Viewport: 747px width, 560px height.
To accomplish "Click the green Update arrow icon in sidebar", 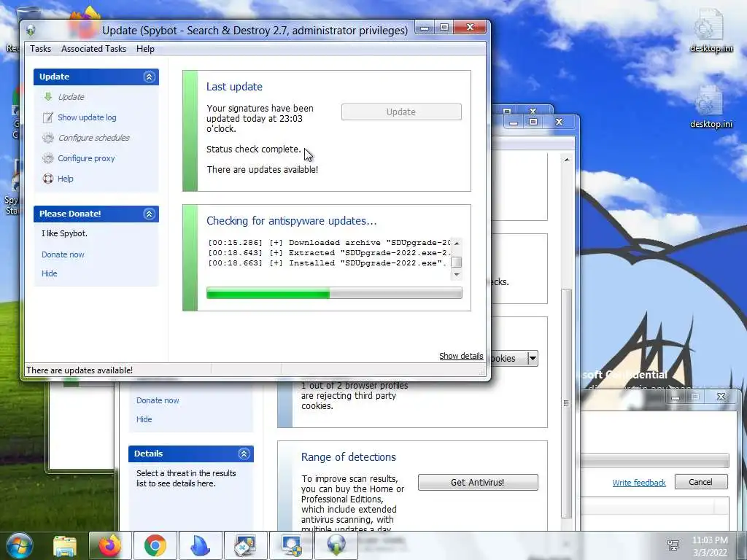I will click(48, 97).
